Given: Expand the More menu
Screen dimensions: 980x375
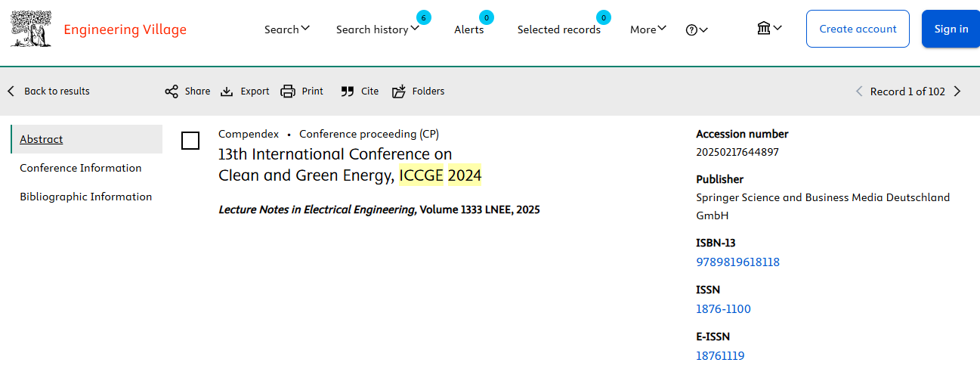Looking at the screenshot, I should click(x=648, y=29).
